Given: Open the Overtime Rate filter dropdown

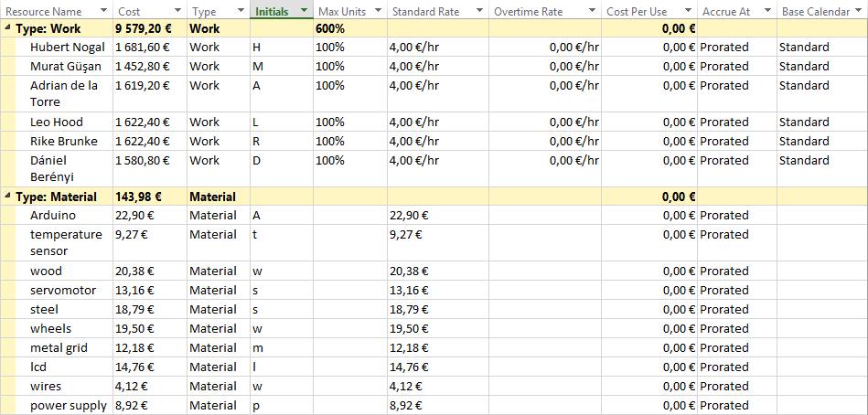Looking at the screenshot, I should [x=593, y=11].
